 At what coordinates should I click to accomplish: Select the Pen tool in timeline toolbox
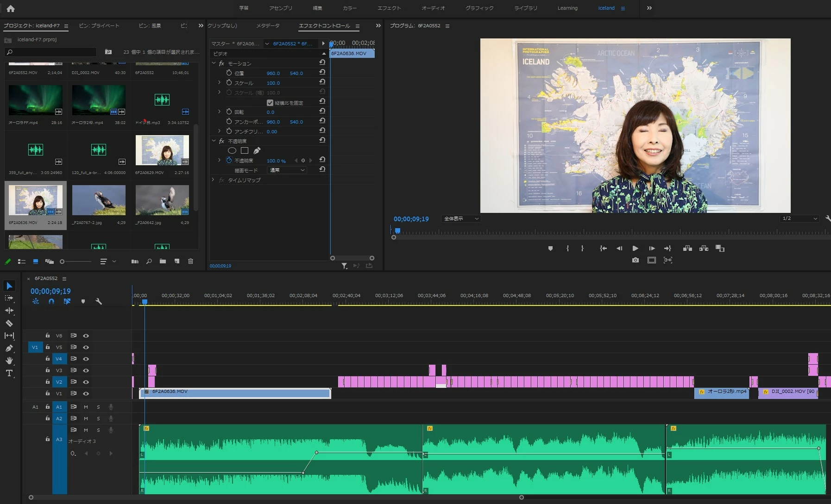[9, 348]
